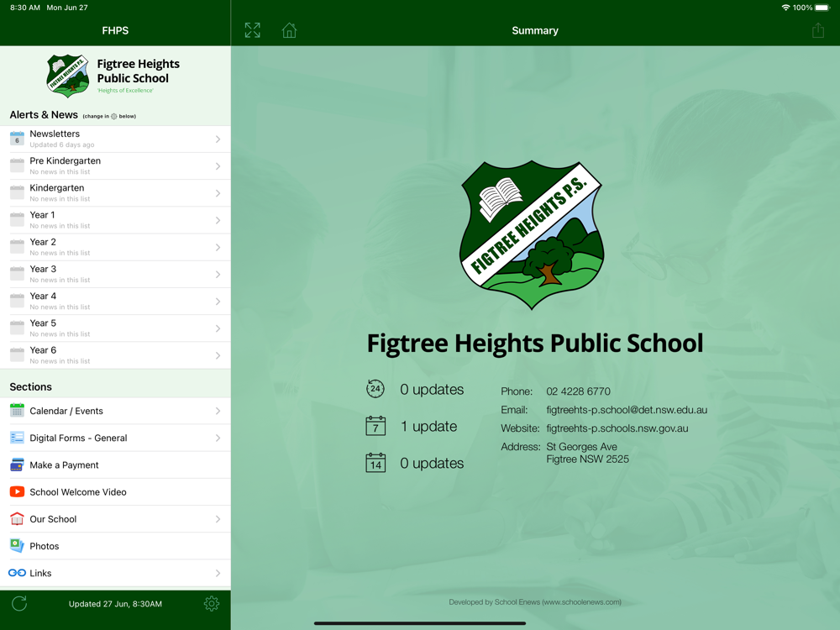840x630 pixels.
Task: Tap the school crest in the sidebar header
Action: tap(67, 76)
